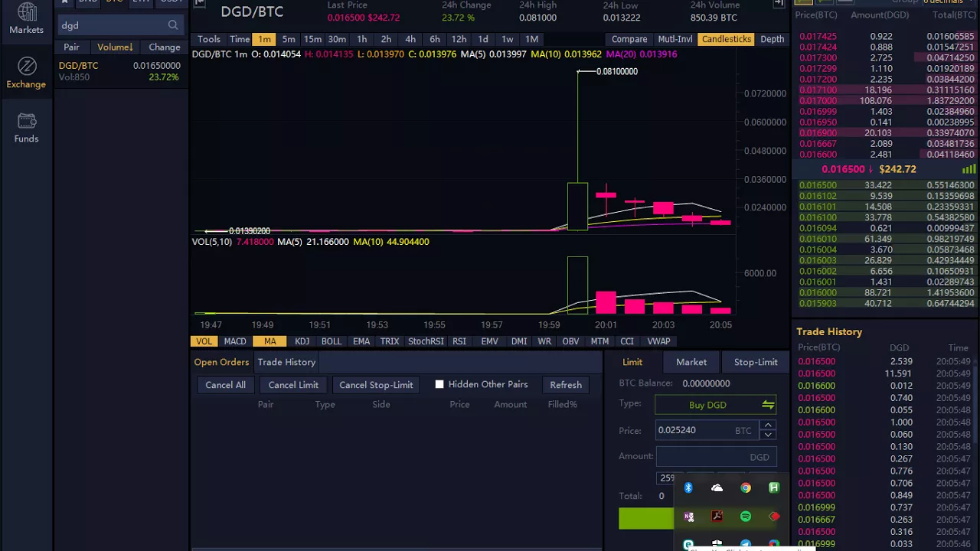Toggle the OBV indicator
The width and height of the screenshot is (980, 551).
pyautogui.click(x=570, y=341)
